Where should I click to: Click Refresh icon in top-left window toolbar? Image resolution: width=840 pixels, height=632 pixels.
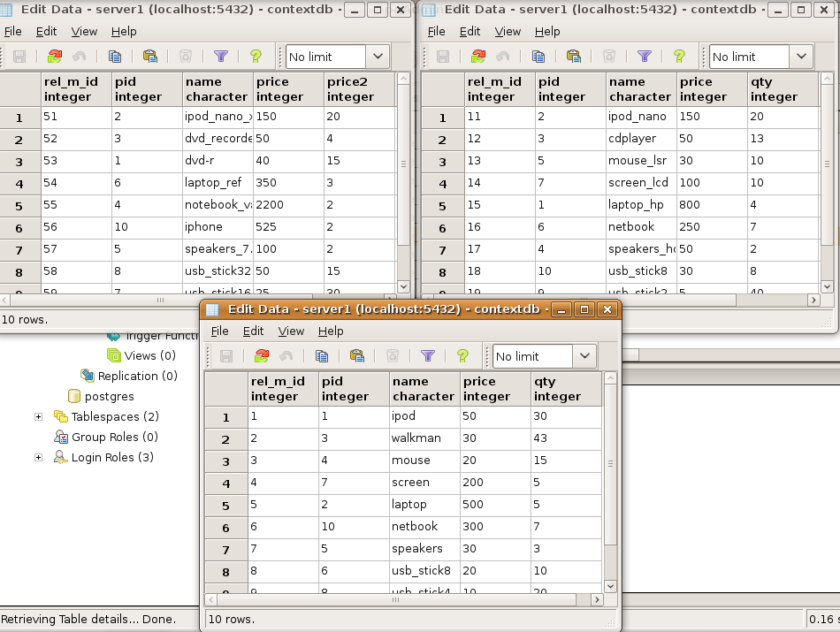(x=54, y=57)
